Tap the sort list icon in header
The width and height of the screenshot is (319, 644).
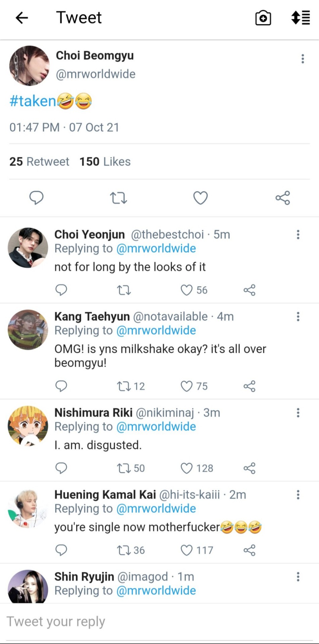tap(301, 18)
